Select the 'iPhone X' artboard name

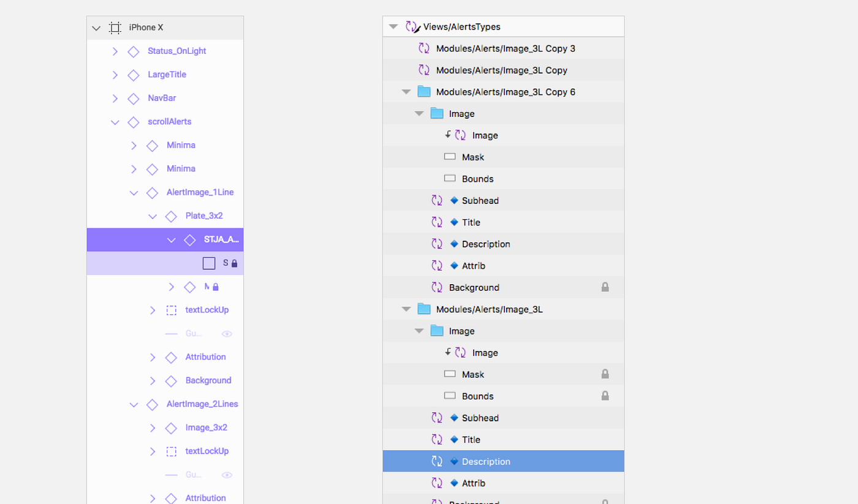146,28
